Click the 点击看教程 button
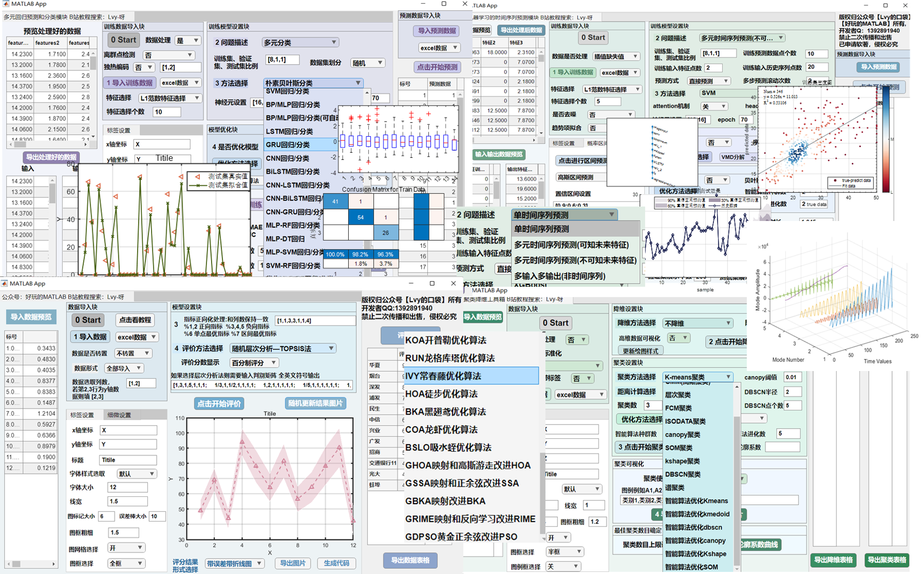Image resolution: width=924 pixels, height=574 pixels. (136, 320)
